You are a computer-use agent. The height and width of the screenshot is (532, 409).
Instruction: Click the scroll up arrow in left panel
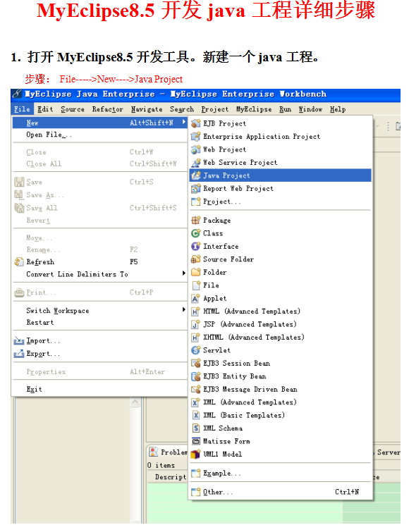tap(135, 402)
